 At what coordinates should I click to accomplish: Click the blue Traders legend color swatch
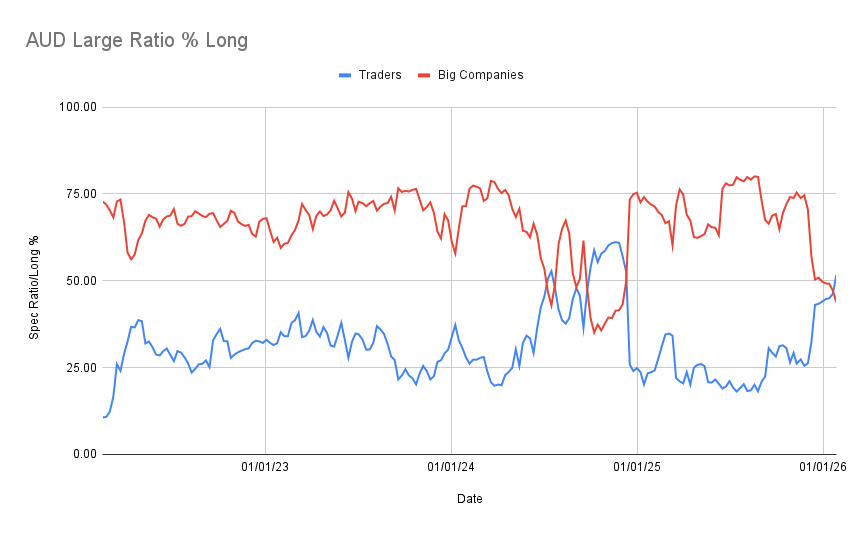point(345,75)
